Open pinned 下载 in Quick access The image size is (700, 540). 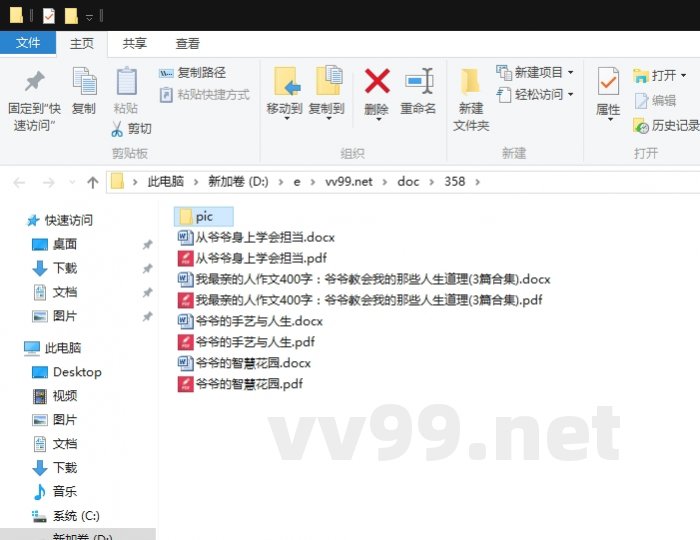tap(65, 268)
